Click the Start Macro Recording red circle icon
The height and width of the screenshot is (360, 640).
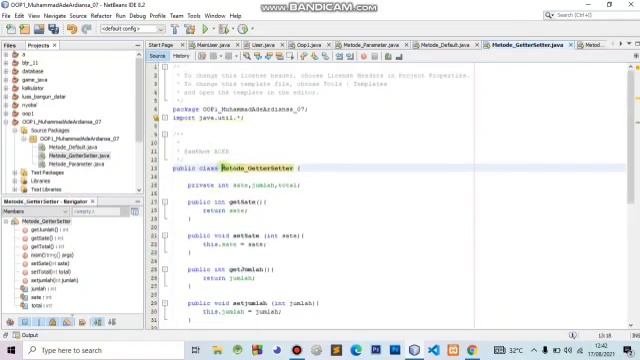[x=364, y=56]
